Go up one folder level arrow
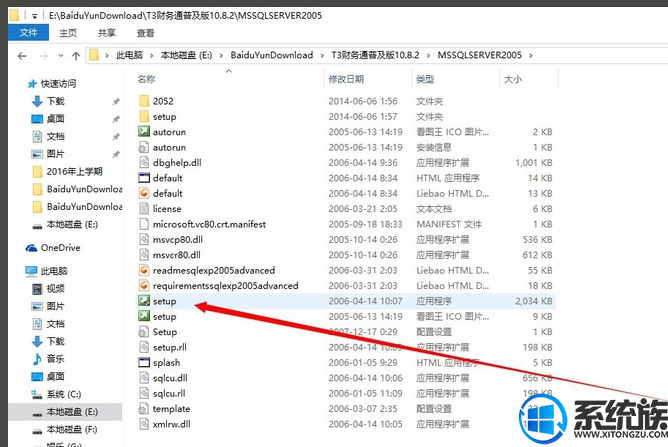 [x=76, y=56]
